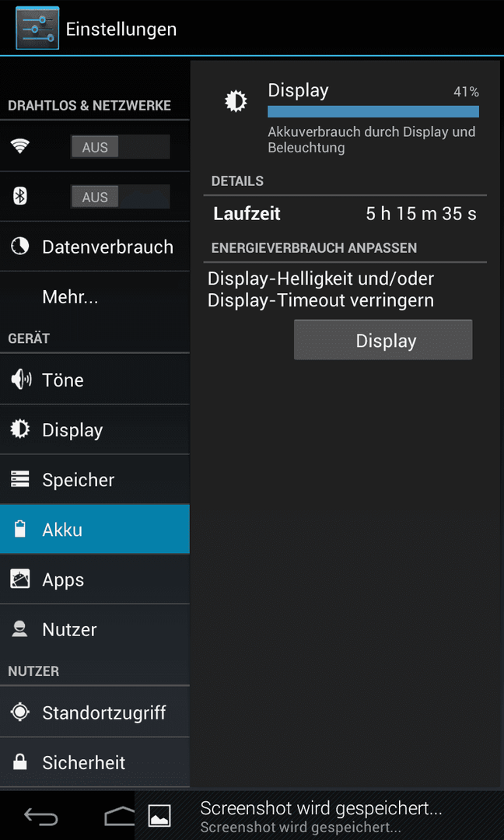
Task: Click the Apps icon in sidebar
Action: (19, 579)
